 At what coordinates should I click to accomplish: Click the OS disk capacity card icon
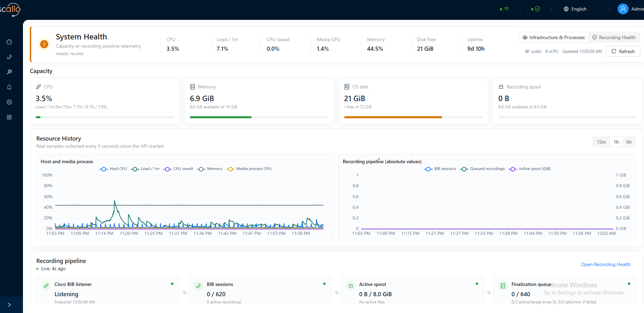click(x=347, y=87)
